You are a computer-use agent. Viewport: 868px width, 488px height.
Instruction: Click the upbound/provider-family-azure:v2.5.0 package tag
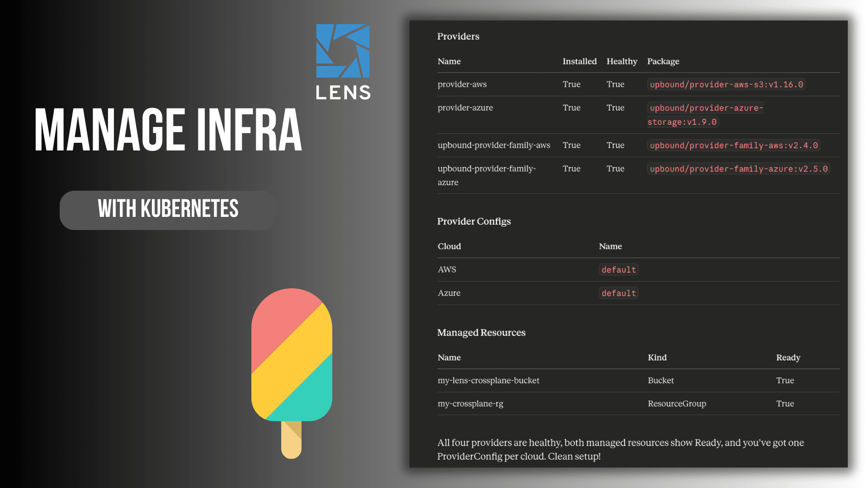(x=738, y=169)
